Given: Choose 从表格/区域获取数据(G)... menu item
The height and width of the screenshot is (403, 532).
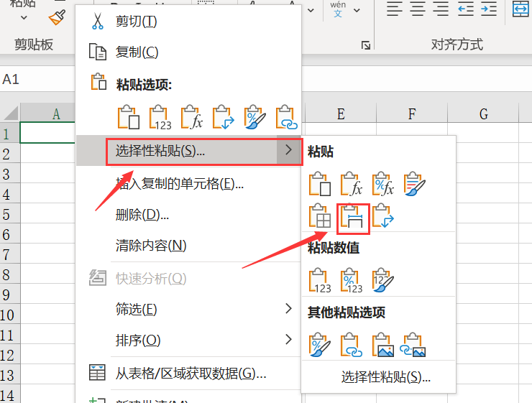Looking at the screenshot, I should tap(188, 373).
